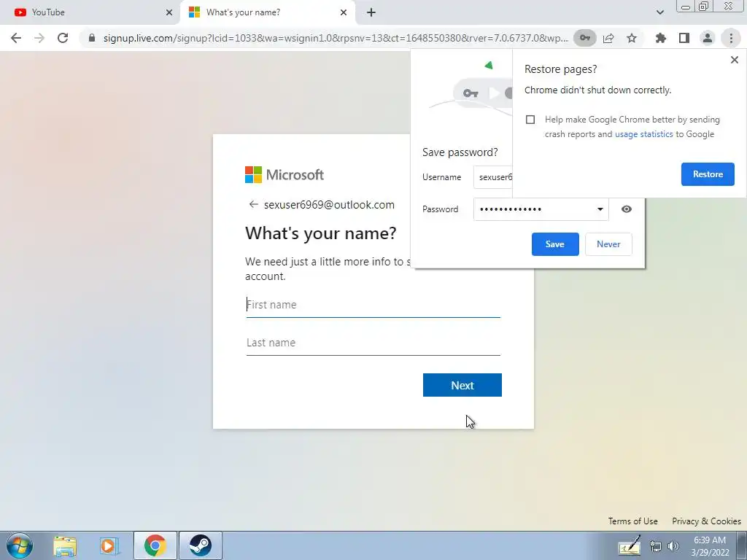The image size is (747, 560).
Task: Toggle the Chrome side panel icon
Action: coord(684,38)
